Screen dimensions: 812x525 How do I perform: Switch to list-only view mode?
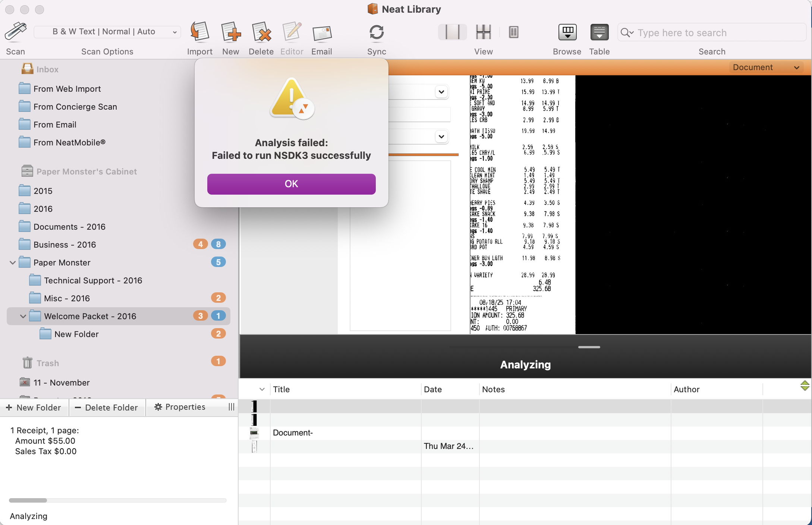tap(513, 32)
